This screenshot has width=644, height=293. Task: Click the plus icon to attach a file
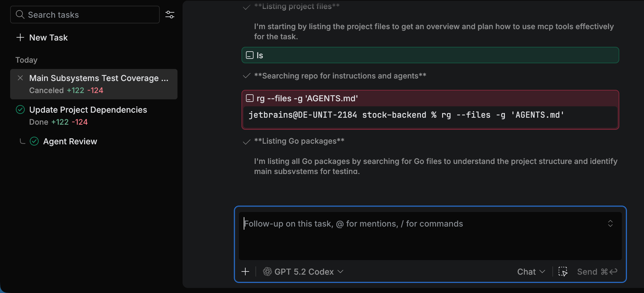pos(245,271)
